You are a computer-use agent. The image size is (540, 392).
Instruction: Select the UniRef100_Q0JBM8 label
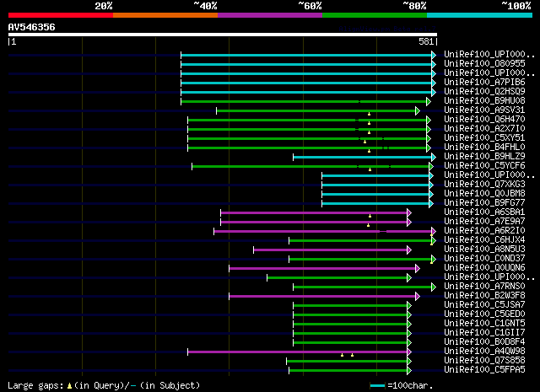[x=484, y=194]
